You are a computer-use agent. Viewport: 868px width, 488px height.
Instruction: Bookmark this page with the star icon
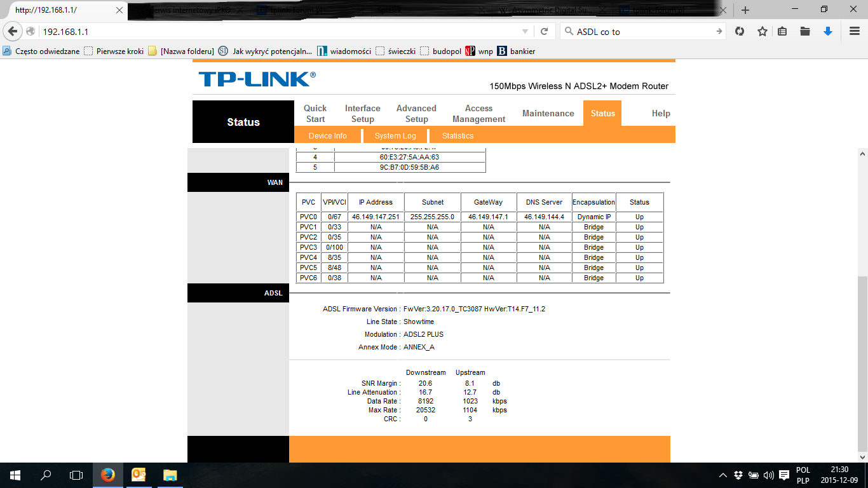coord(762,31)
